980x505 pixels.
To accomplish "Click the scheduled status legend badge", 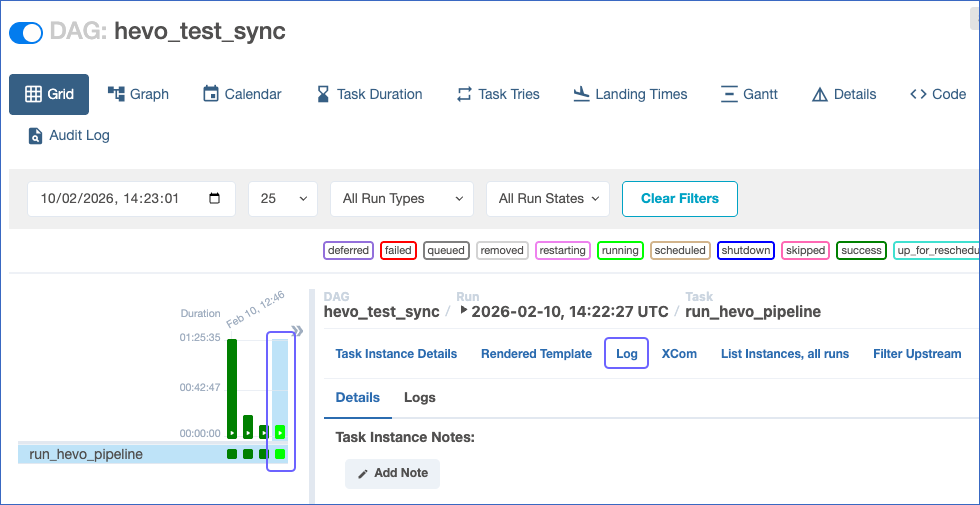I will pos(681,251).
